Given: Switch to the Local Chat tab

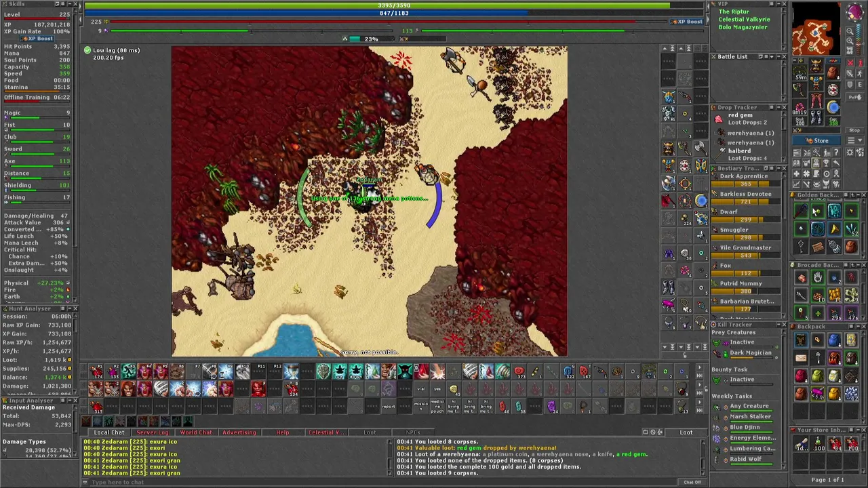Looking at the screenshot, I should [x=109, y=432].
